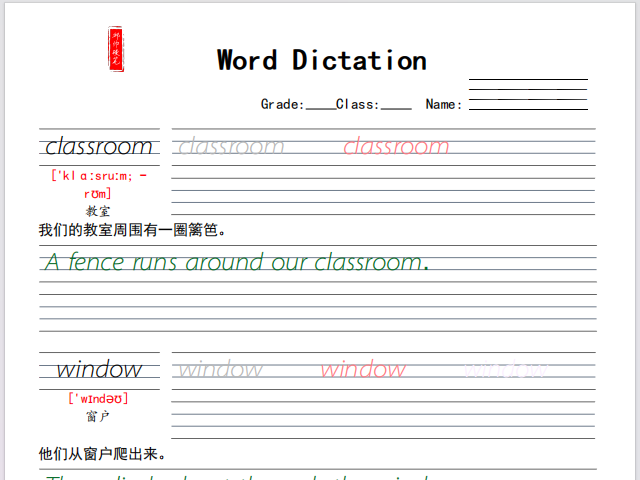640x480 pixels.
Task: Click the Word Dictation title
Action: 321,60
